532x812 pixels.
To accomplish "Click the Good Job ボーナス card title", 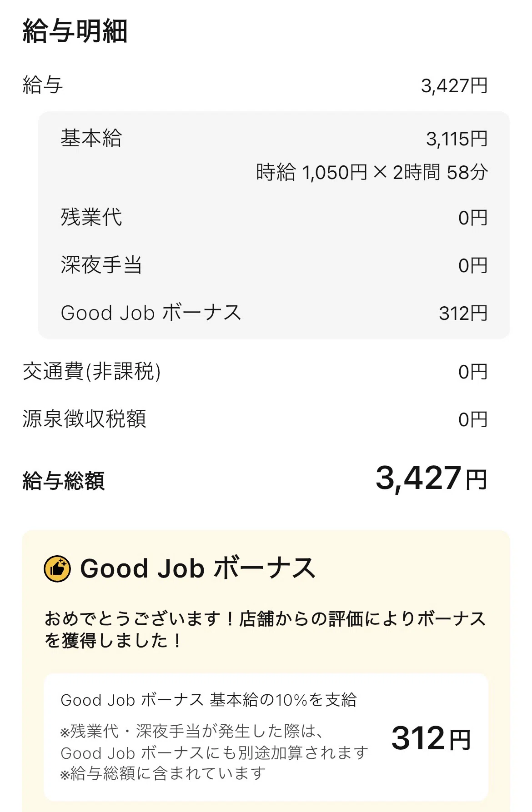I will tap(198, 568).
